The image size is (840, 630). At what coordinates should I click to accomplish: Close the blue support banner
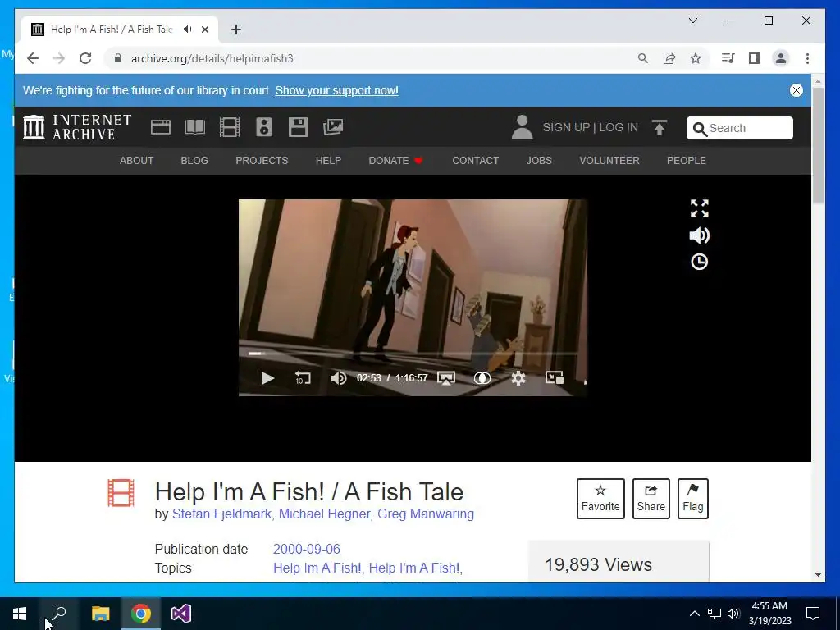click(797, 90)
